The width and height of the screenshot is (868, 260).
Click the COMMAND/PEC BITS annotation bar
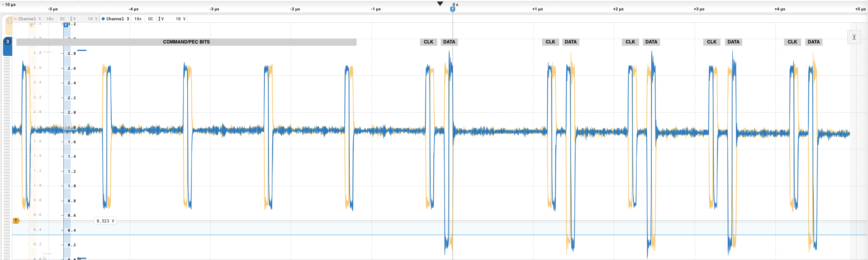click(x=186, y=42)
